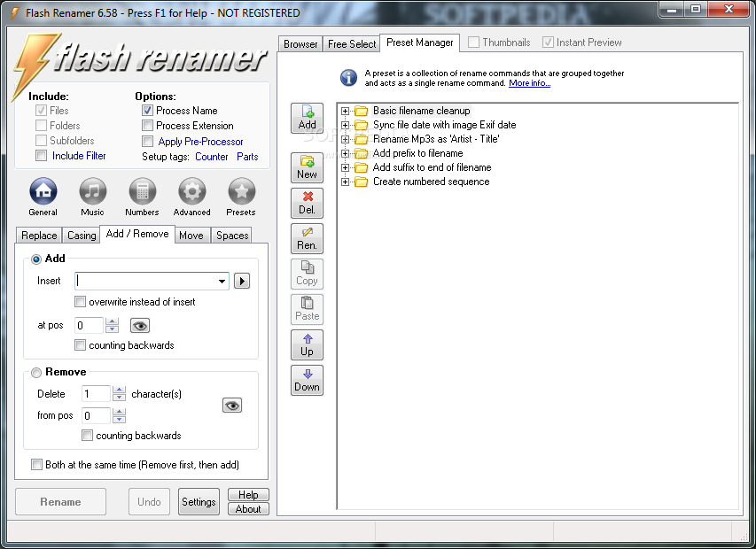The height and width of the screenshot is (549, 756).
Task: Rename the preset with Ren. button
Action: click(308, 238)
